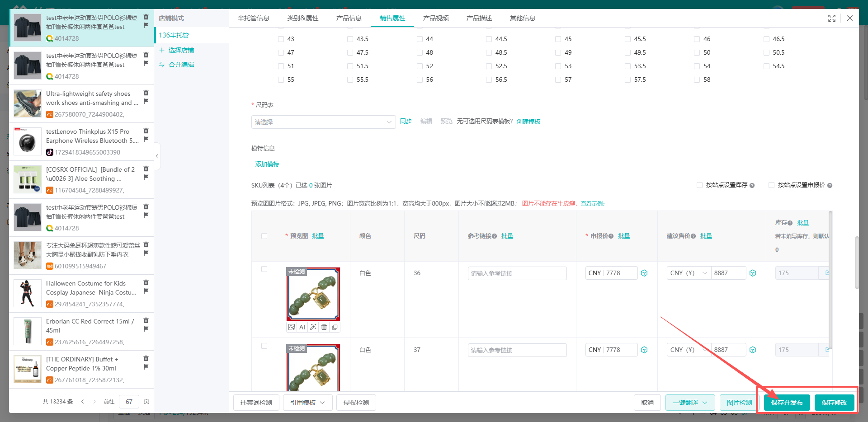Click help icon next to 参考链接 header
The width and height of the screenshot is (868, 422).
click(494, 236)
